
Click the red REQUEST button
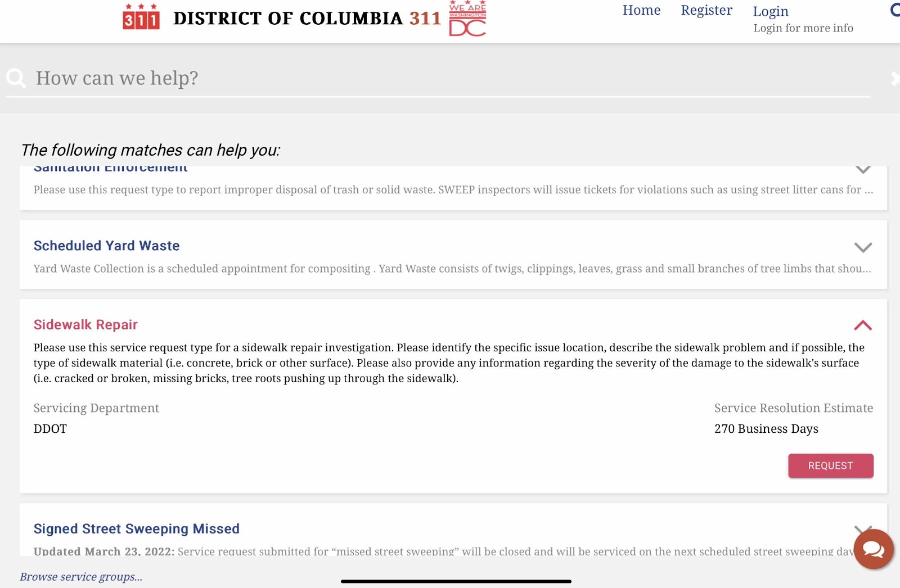coord(831,465)
